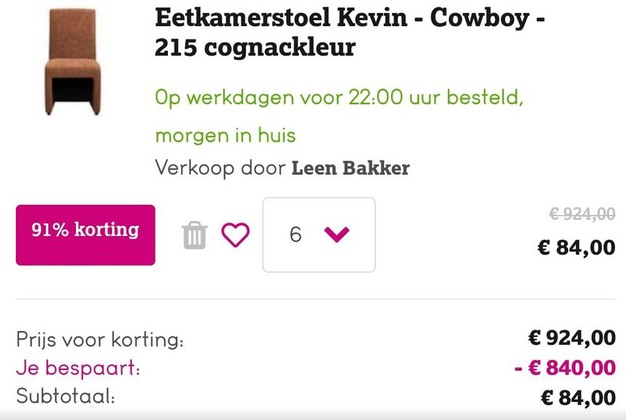Click the € 924,00 pre-discount total
This screenshot has width=626, height=420.
[572, 339]
